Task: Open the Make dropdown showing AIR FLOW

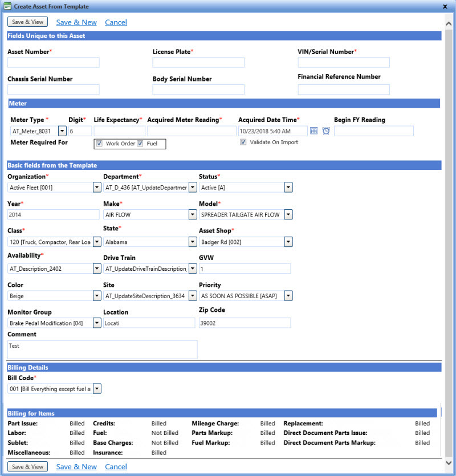Action: point(193,214)
